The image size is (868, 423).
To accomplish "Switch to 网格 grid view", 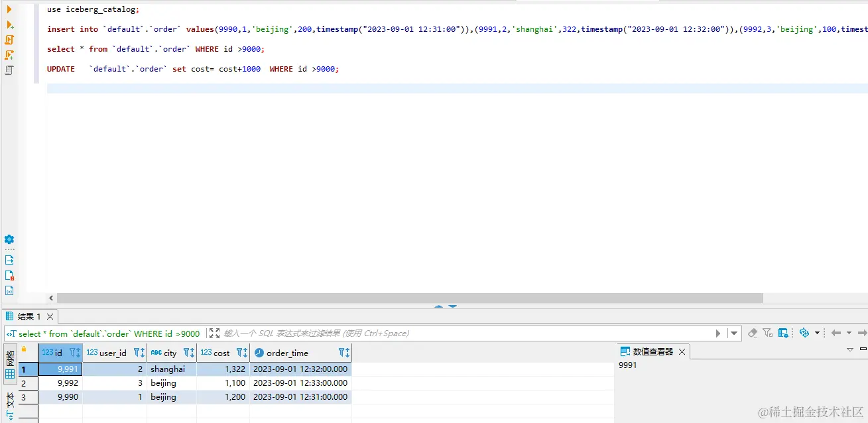I will pyautogui.click(x=10, y=365).
